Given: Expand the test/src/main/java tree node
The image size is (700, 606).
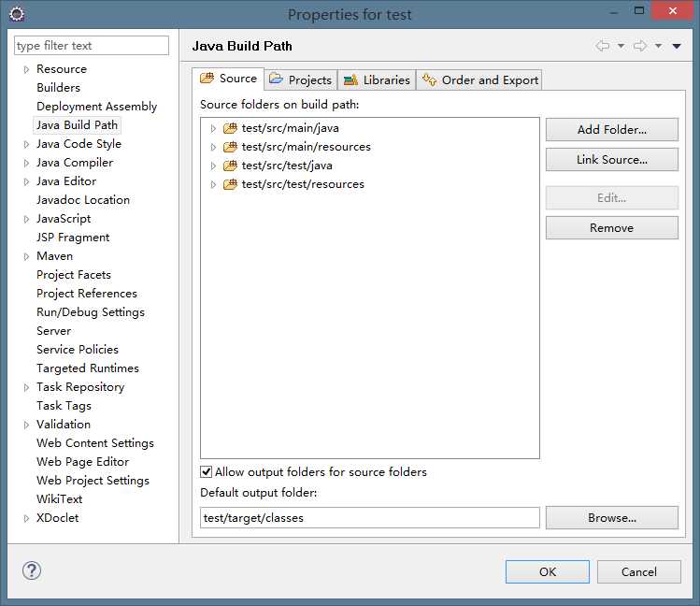Looking at the screenshot, I should 213,128.
